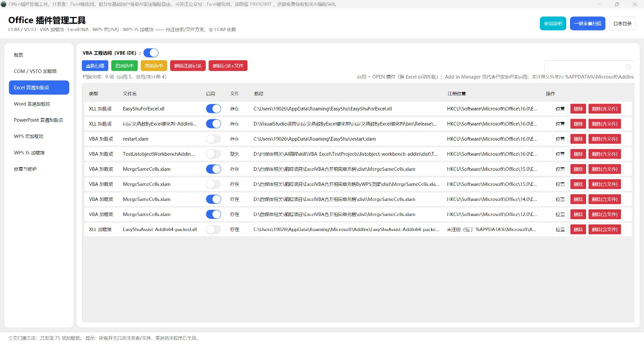Image resolution: width=644 pixels, height=344 pixels.
Task: Click the EasyShuForExcel.xll file name
Action: pyautogui.click(x=144, y=109)
